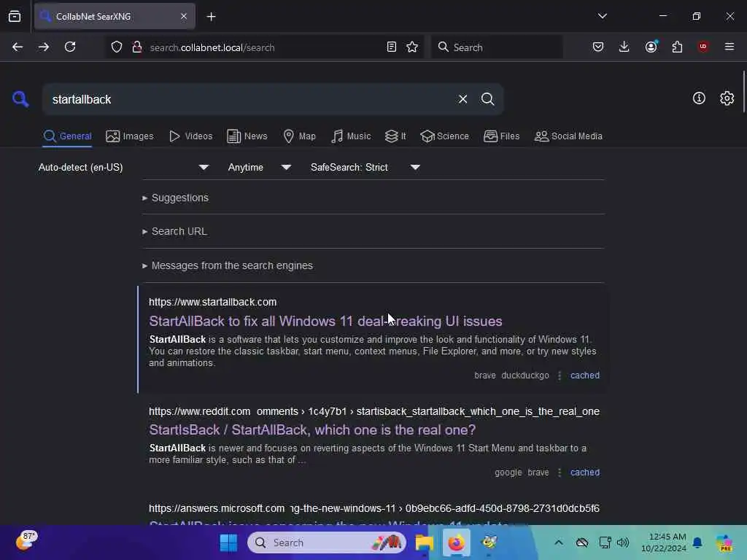
Task: Open the Auto-detect language dropdown
Action: [x=124, y=168]
